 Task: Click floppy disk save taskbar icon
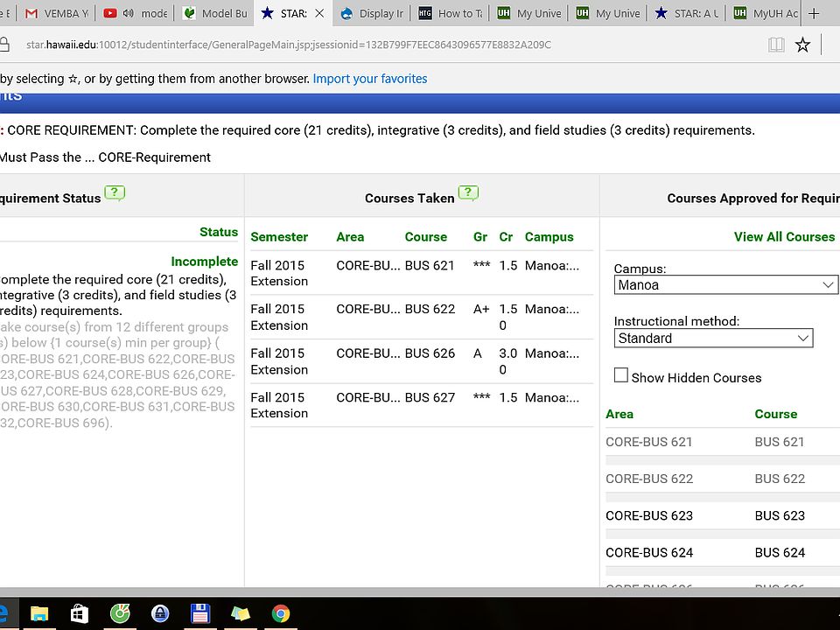click(x=200, y=613)
